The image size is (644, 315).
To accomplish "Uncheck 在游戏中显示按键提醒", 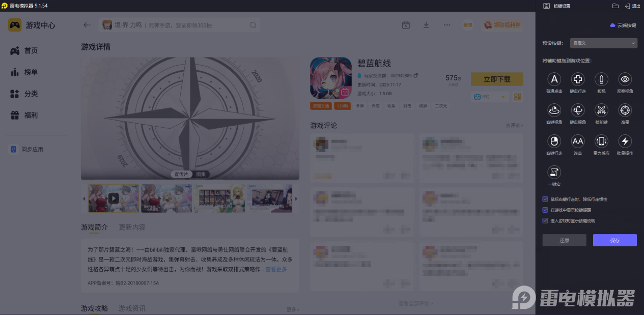I will (x=545, y=210).
